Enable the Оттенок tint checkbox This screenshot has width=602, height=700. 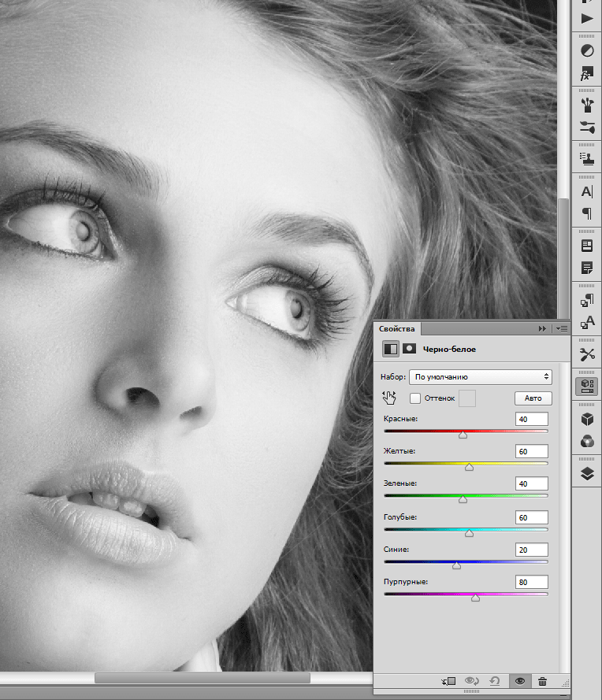click(415, 398)
